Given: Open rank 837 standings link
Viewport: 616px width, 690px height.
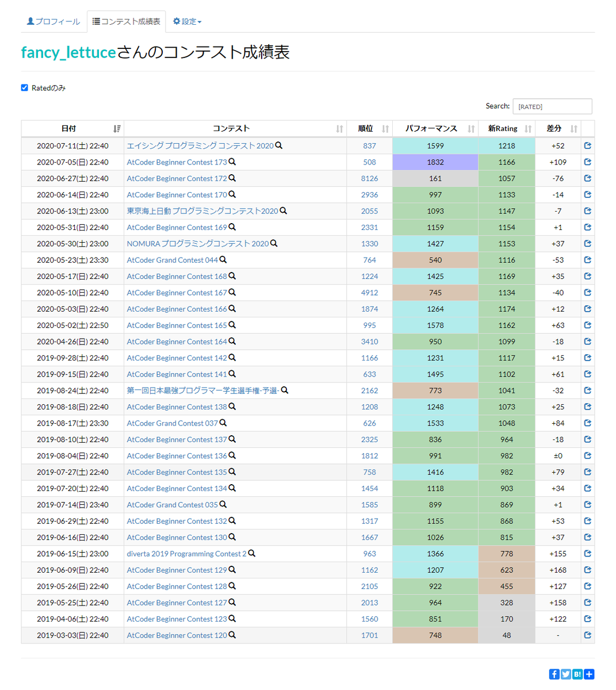Looking at the screenshot, I should pos(370,145).
